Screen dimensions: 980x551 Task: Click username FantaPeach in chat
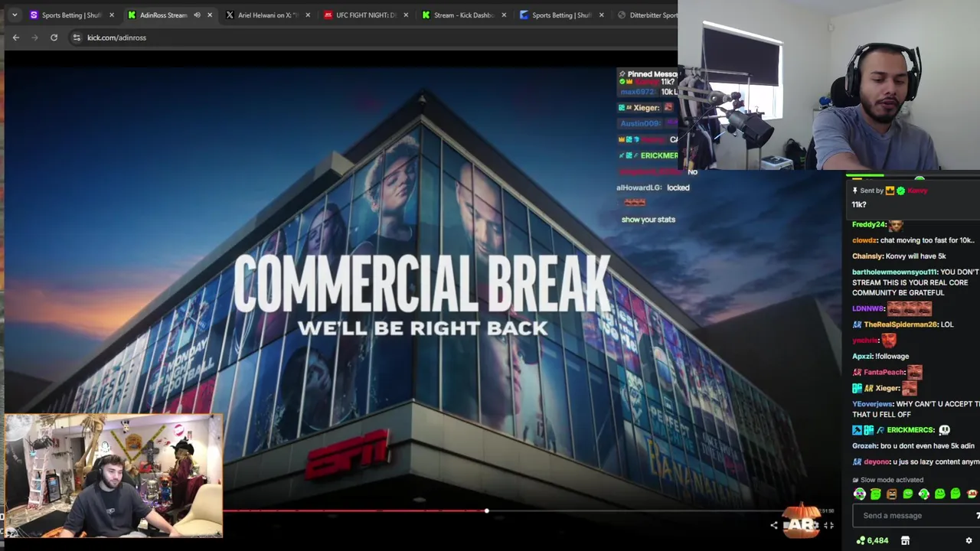(x=884, y=372)
